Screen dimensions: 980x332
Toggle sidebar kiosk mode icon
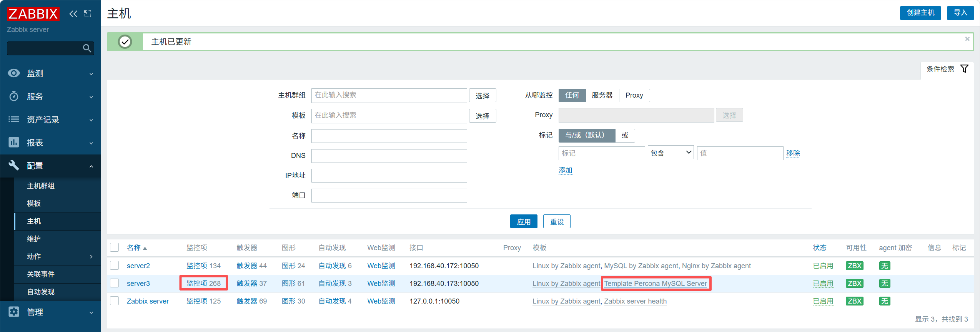(x=87, y=14)
